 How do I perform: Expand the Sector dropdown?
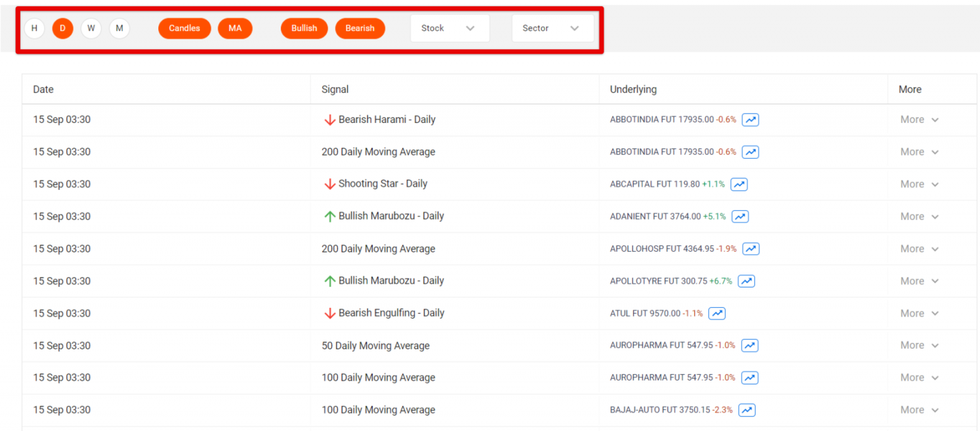(553, 28)
